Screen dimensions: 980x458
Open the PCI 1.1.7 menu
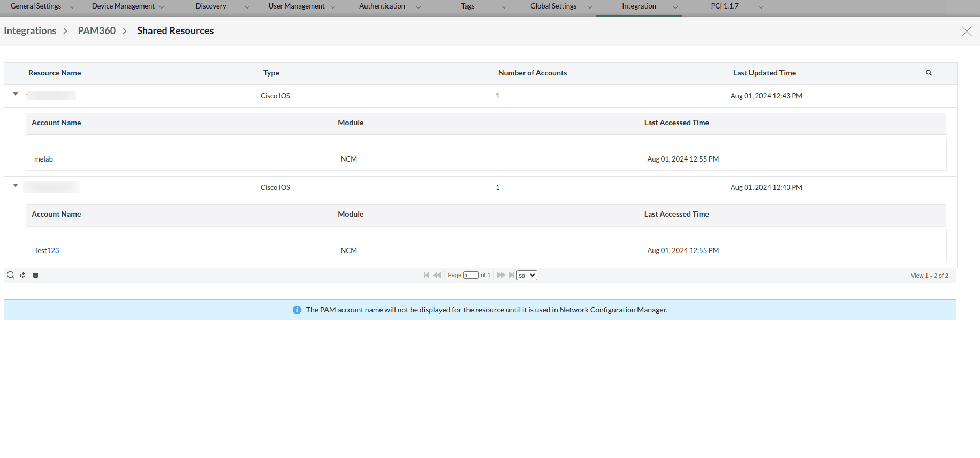[725, 6]
